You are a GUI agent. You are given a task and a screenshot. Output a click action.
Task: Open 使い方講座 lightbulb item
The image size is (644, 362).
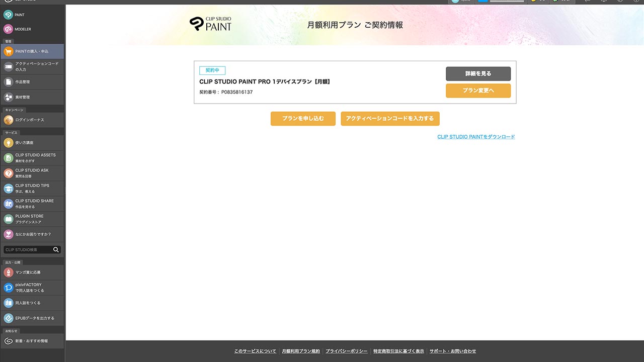(32, 143)
